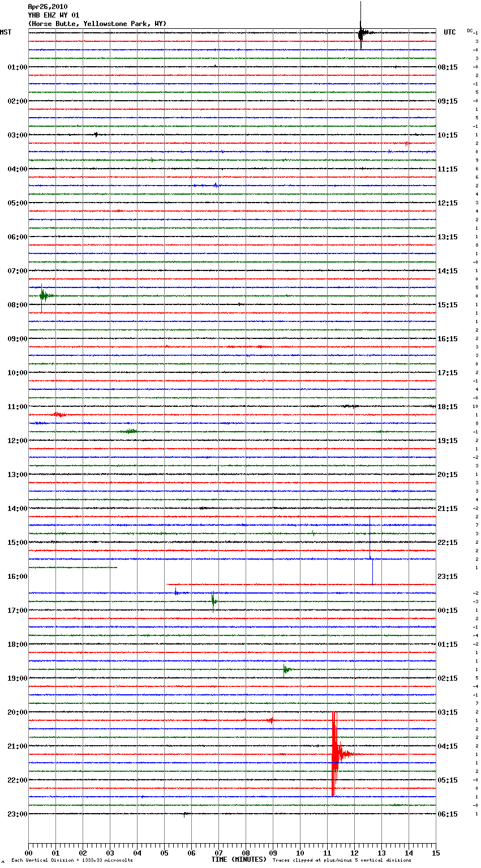Click the 10:15 UTC time label
The height and width of the screenshot is (868, 481).
tap(448, 135)
